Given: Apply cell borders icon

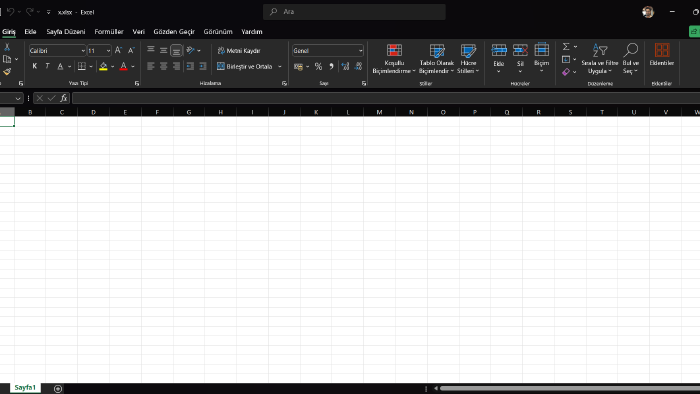Looking at the screenshot, I should (x=82, y=66).
